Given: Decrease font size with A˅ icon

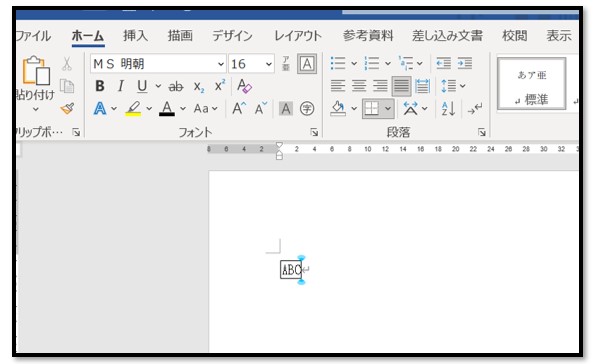Looking at the screenshot, I should coord(261,109).
